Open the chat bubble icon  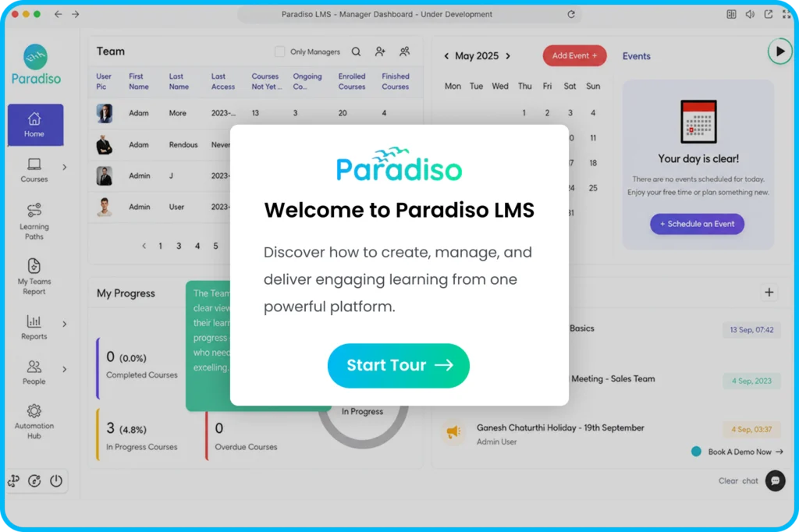point(775,481)
